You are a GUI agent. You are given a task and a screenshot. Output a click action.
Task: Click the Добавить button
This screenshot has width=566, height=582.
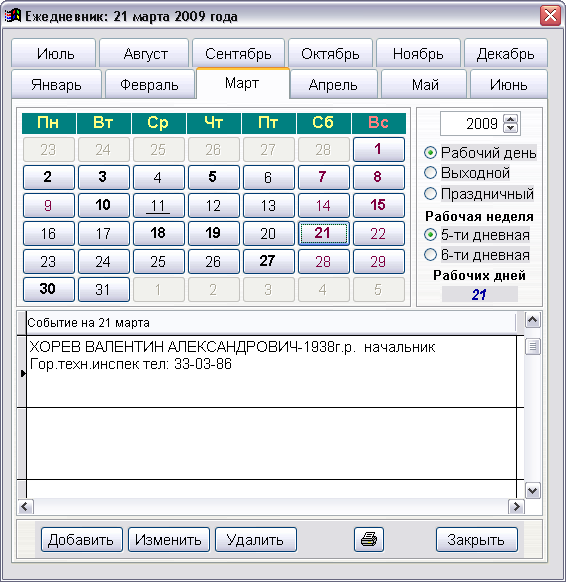coord(82,539)
